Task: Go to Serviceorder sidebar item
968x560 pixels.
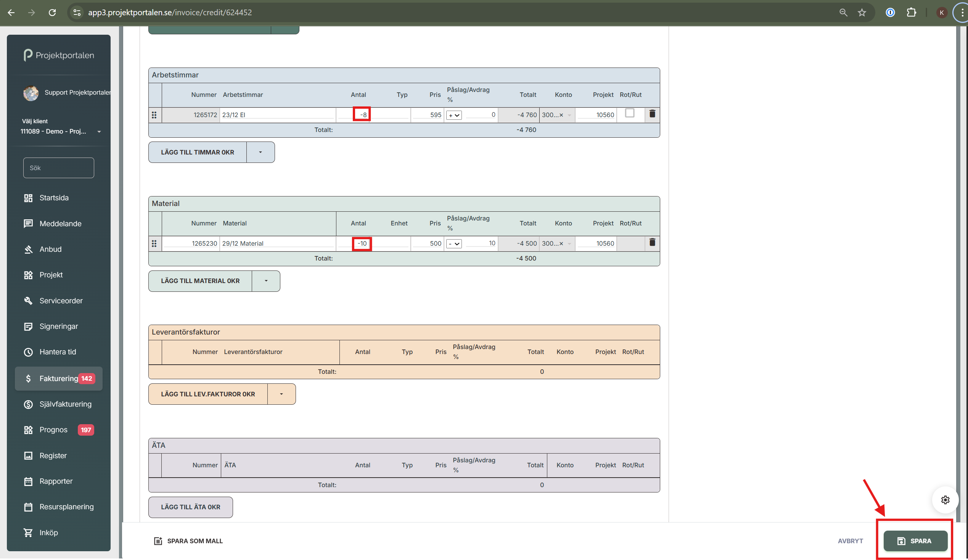Action: [61, 301]
